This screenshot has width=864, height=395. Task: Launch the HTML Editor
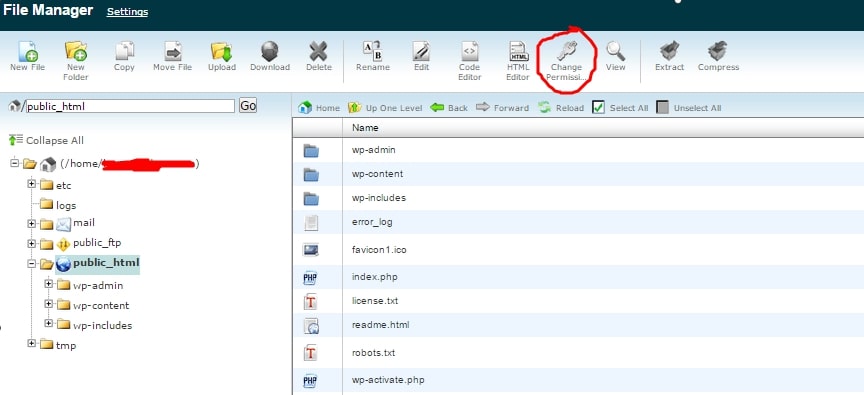pos(518,61)
